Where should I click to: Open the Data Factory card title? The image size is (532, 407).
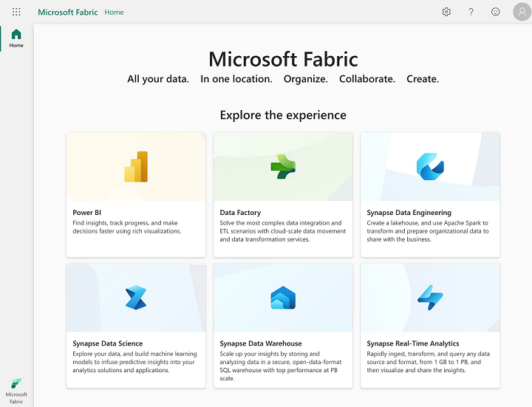[x=240, y=213]
